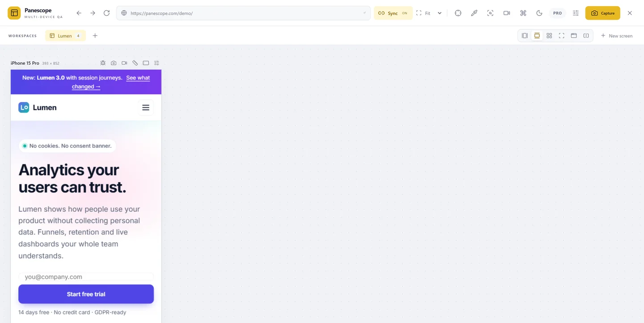Open the command shortcuts icon
This screenshot has width=644, height=323.
(523, 13)
